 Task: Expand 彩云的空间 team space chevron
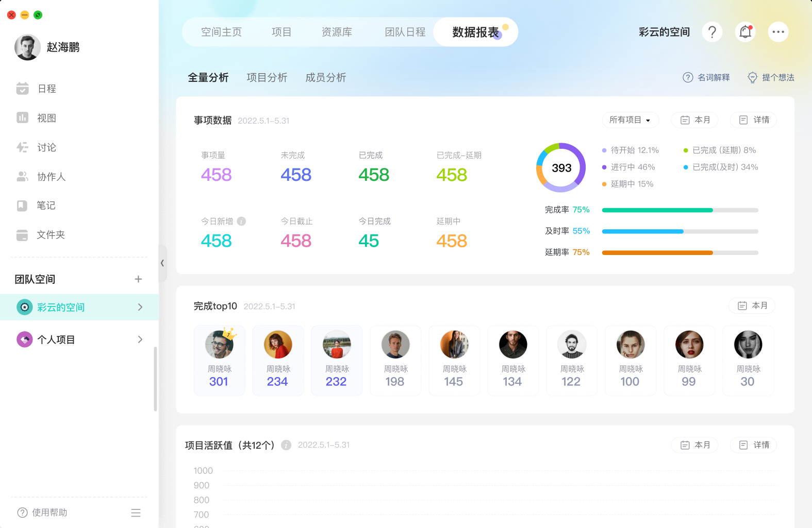click(x=140, y=307)
